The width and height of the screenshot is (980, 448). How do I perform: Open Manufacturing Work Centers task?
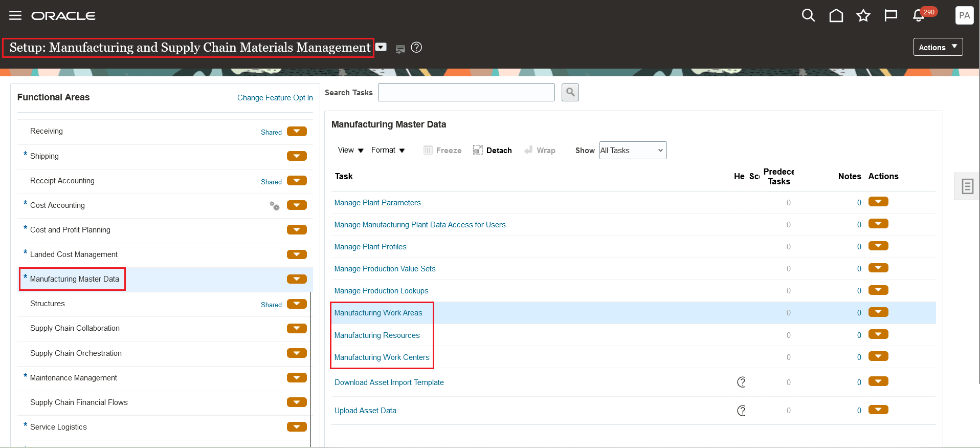click(x=382, y=357)
